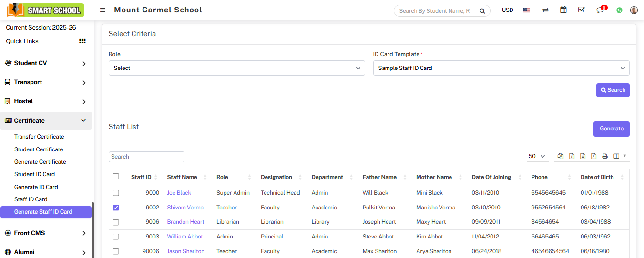Print the staff list using the printer icon

pyautogui.click(x=605, y=156)
